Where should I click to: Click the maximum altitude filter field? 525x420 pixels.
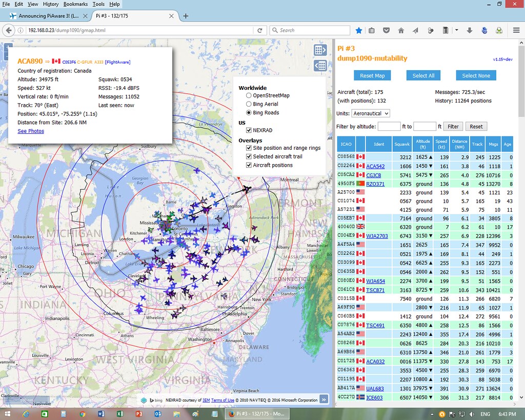click(425, 127)
